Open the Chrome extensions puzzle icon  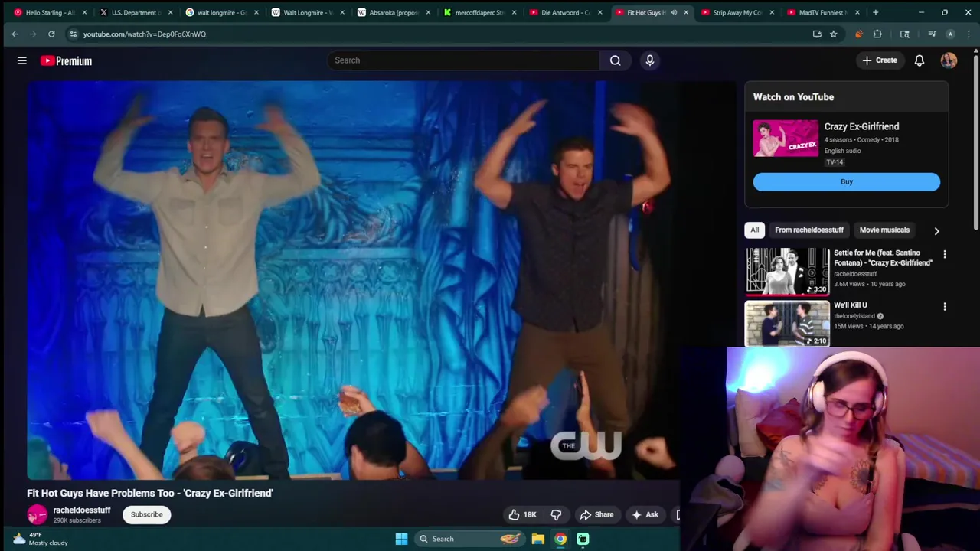877,34
